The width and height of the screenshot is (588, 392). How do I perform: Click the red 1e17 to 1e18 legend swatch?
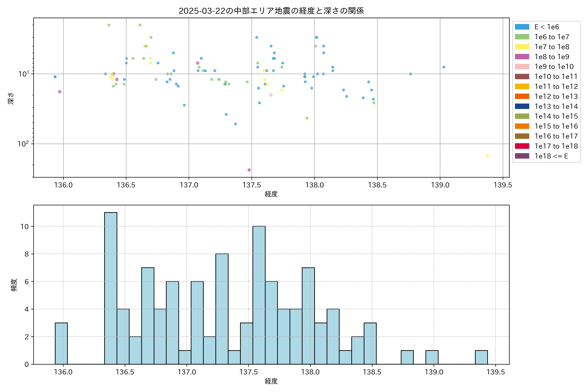pyautogui.click(x=522, y=146)
